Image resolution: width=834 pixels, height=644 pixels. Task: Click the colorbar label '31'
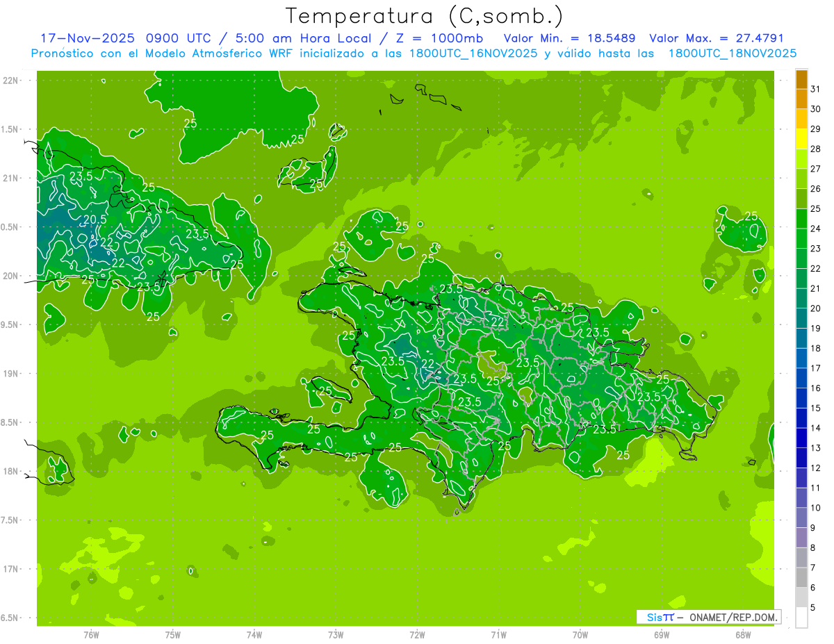click(816, 89)
